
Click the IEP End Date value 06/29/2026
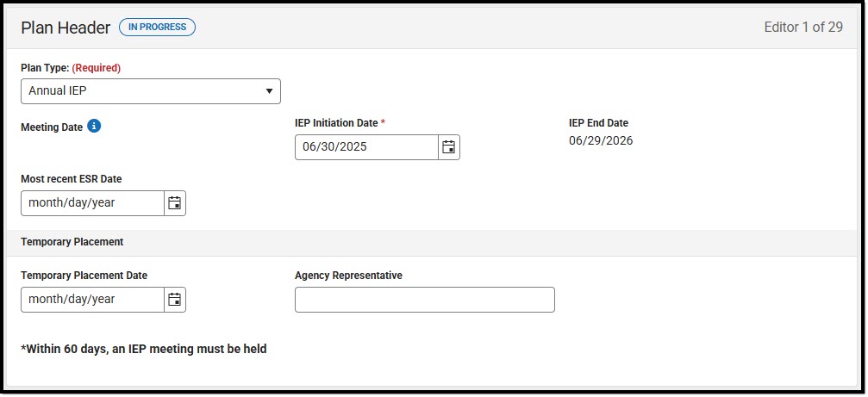coord(601,141)
